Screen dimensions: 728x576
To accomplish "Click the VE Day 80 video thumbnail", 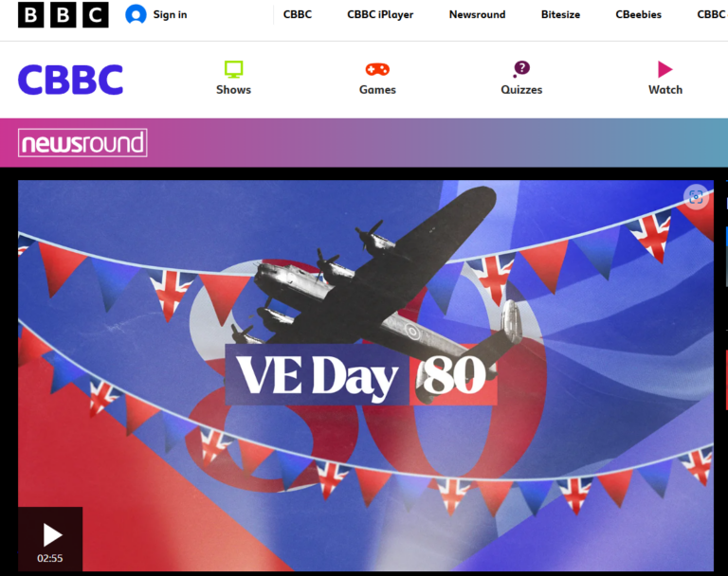I will (366, 376).
